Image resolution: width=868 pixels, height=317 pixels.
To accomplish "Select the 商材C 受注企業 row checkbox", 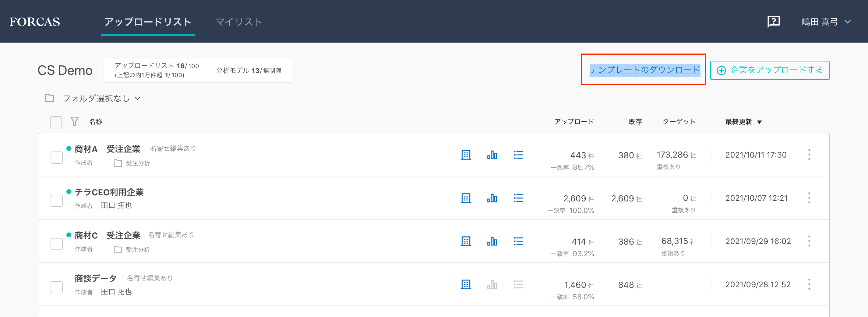I will tap(57, 244).
